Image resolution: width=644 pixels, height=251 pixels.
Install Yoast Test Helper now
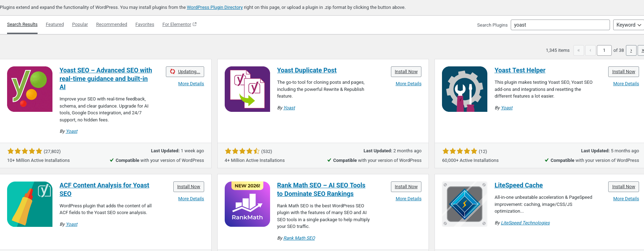623,71
